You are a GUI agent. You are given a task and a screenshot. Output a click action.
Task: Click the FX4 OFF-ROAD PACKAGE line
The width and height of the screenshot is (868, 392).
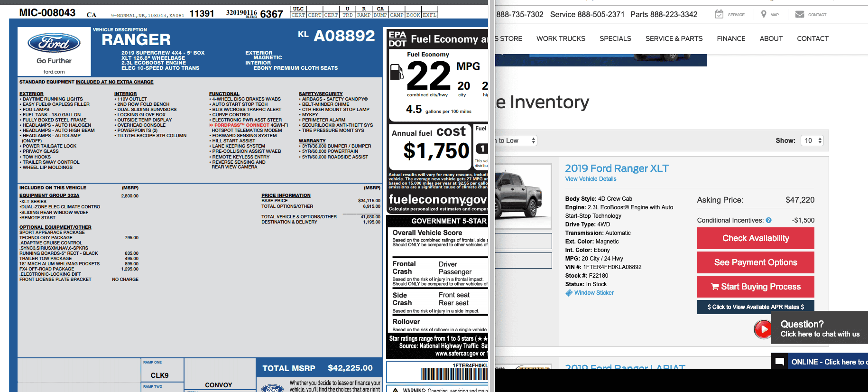[x=79, y=269]
